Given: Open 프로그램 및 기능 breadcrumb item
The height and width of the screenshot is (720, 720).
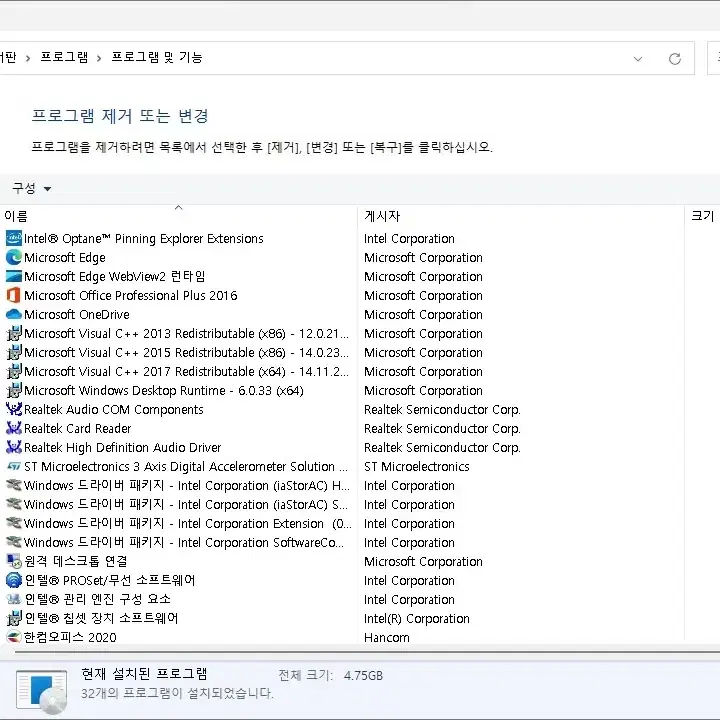Looking at the screenshot, I should coord(157,57).
